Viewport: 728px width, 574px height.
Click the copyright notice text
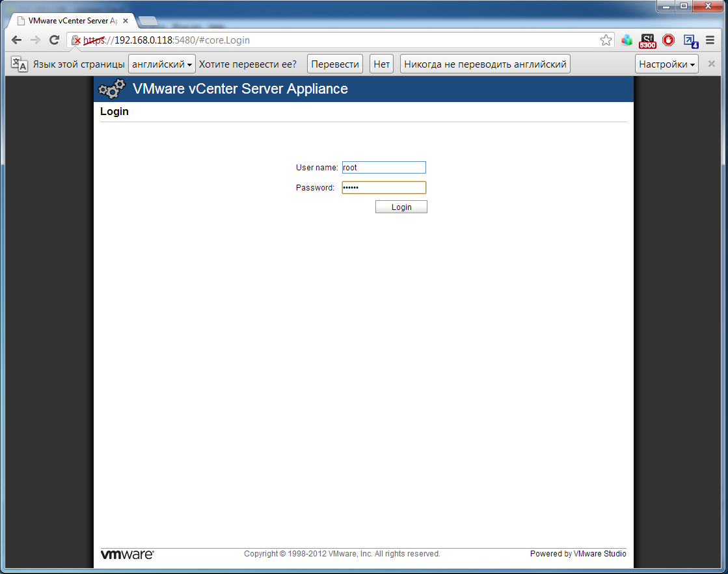342,554
